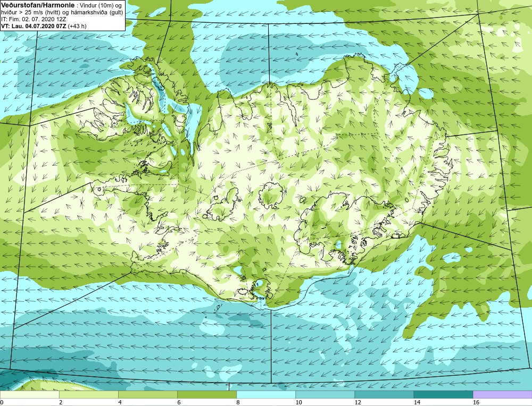
Task: Click the 10–12 m/s teal legend swatch
Action: pyautogui.click(x=325, y=394)
